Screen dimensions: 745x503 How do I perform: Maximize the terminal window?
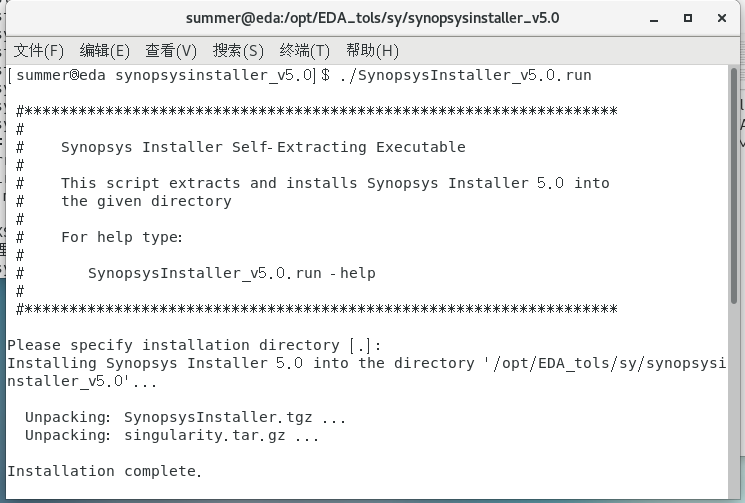pyautogui.click(x=688, y=18)
